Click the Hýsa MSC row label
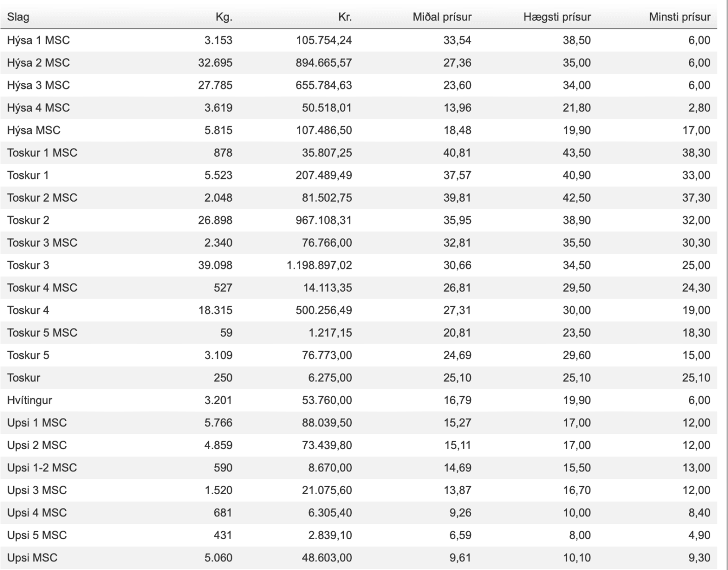The image size is (728, 570). coord(34,130)
